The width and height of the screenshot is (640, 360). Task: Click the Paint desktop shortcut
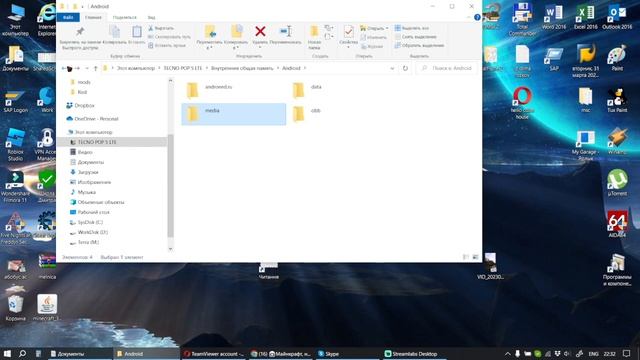click(x=617, y=58)
